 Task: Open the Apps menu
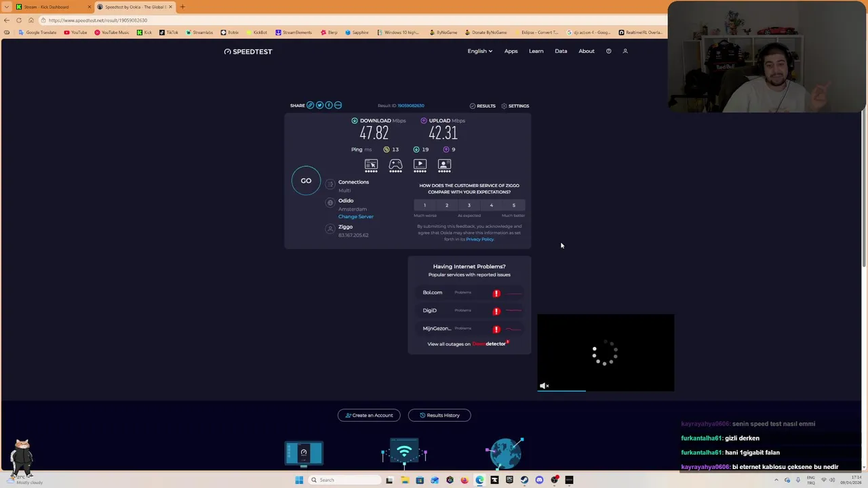511,51
